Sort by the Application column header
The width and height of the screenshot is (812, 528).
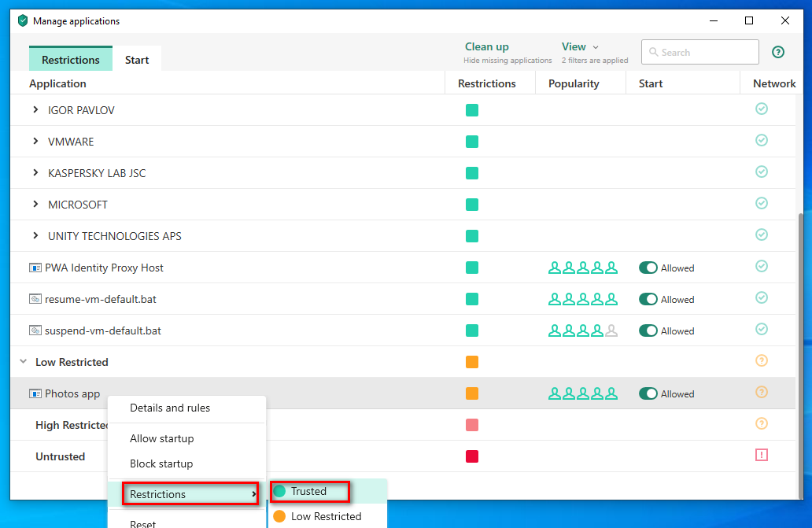tap(57, 83)
